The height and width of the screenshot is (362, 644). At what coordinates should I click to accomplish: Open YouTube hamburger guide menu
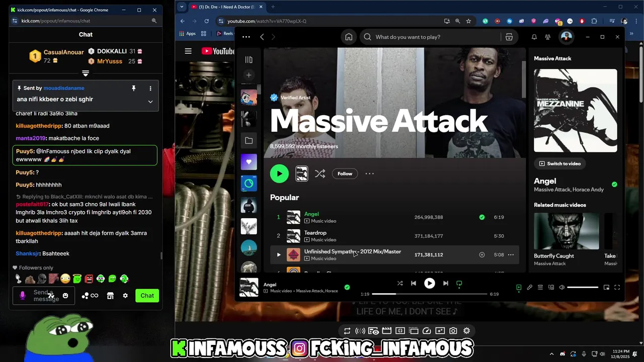pyautogui.click(x=188, y=51)
